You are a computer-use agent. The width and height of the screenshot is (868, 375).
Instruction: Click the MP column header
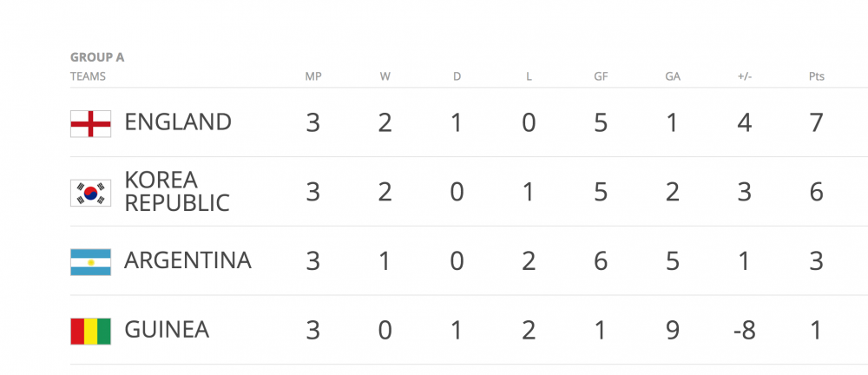[x=313, y=76]
